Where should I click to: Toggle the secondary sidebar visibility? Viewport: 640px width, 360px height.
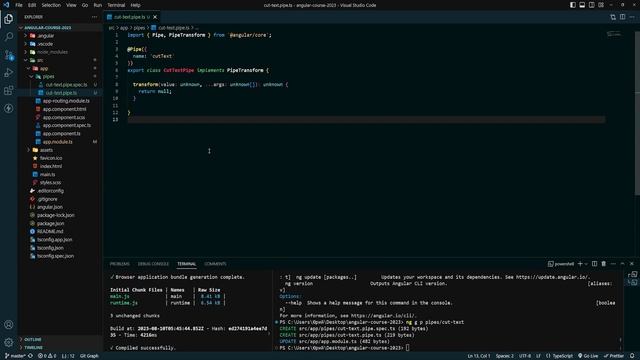click(591, 5)
